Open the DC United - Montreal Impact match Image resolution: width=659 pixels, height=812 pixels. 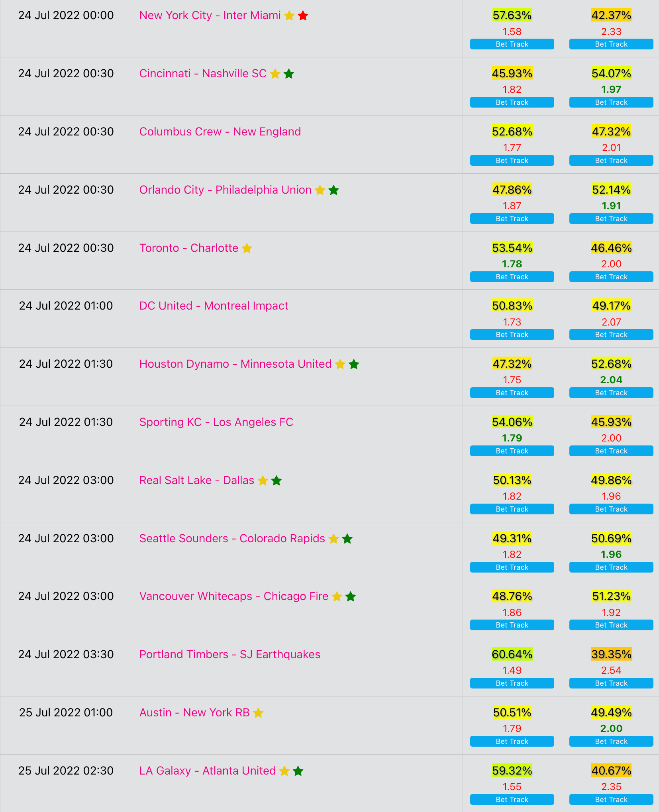[x=214, y=306]
